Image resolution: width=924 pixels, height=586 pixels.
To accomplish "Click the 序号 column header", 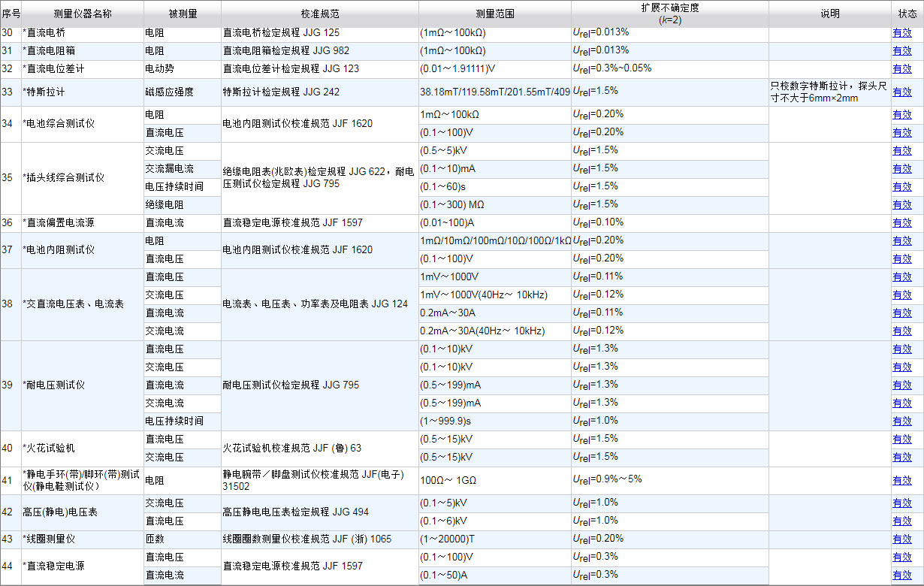I will coord(11,14).
